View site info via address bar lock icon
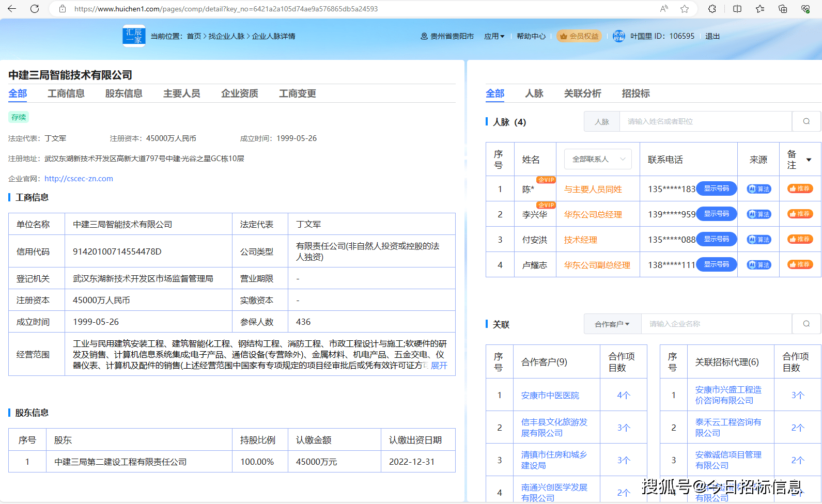 [63, 9]
